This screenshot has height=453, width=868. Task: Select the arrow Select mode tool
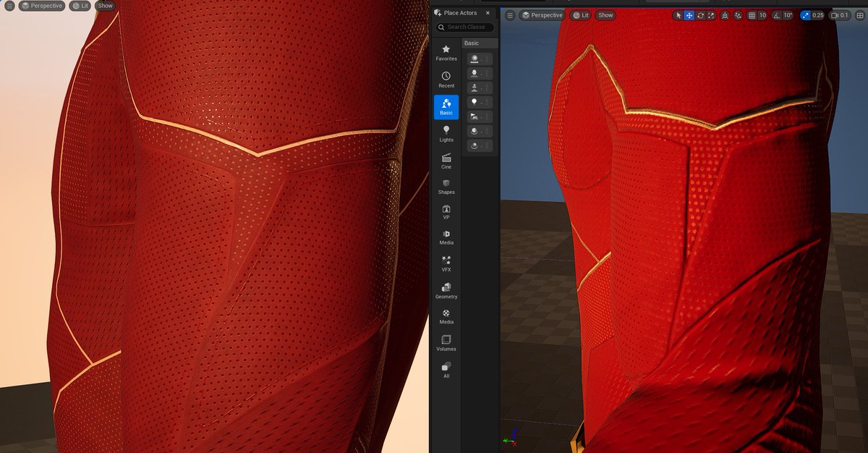point(678,15)
